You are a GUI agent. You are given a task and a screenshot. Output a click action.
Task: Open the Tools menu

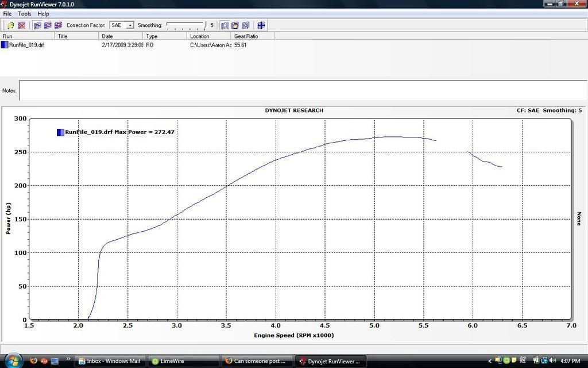click(x=24, y=13)
